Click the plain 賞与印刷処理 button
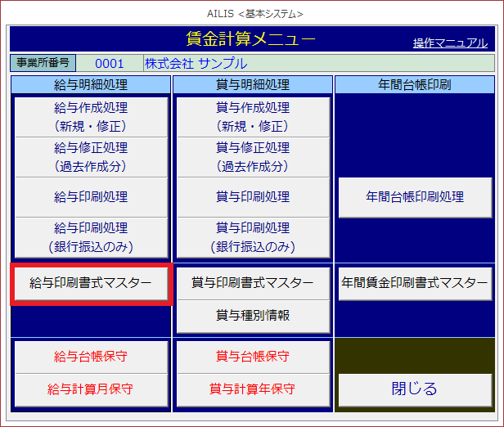 coord(253,196)
